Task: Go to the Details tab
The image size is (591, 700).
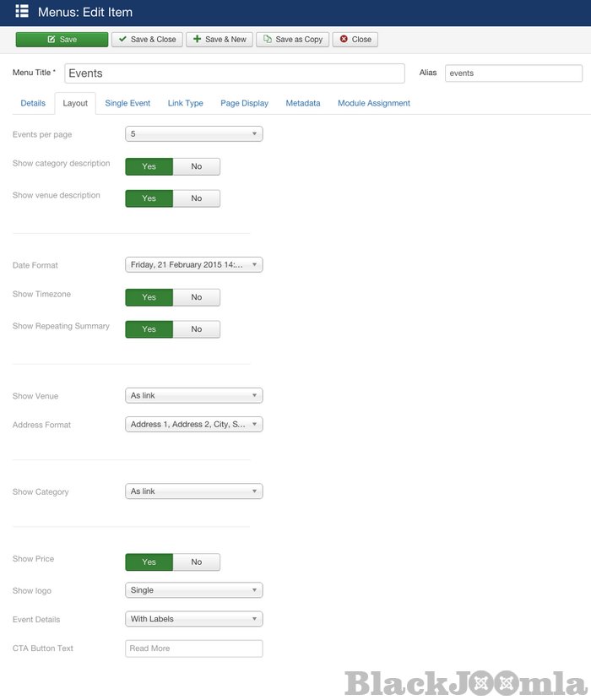Action: (x=33, y=103)
